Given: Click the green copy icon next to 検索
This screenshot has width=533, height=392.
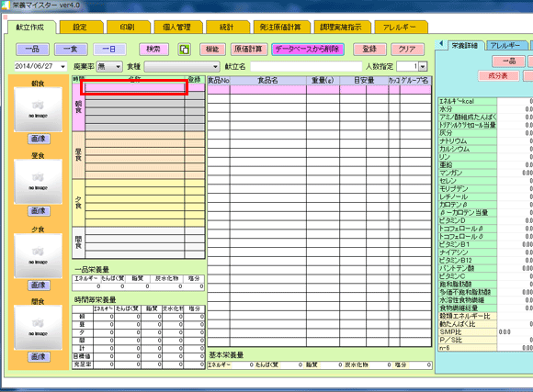Looking at the screenshot, I should tap(184, 50).
